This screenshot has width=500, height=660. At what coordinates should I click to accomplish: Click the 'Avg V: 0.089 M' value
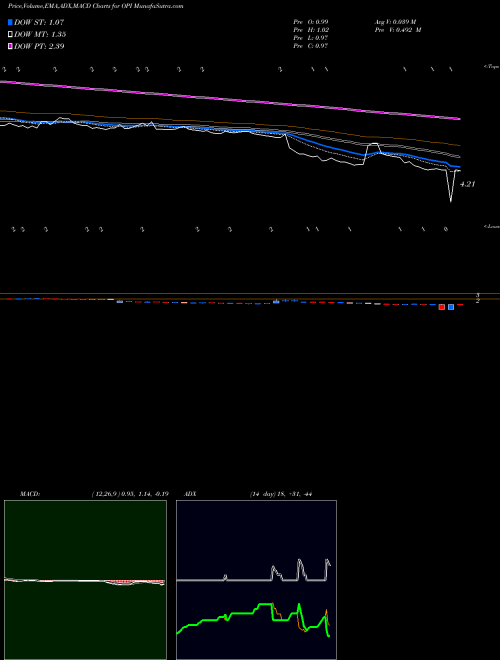(x=396, y=22)
